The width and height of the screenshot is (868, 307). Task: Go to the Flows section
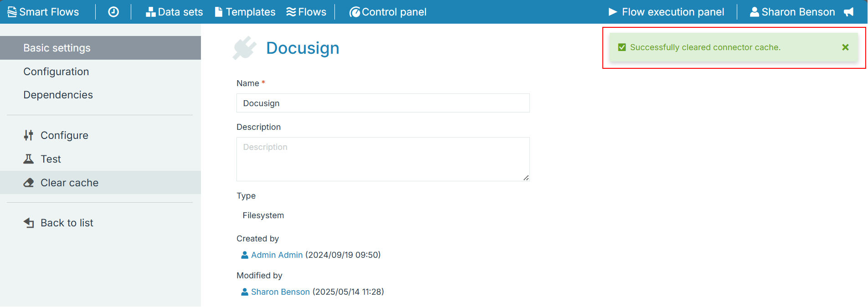click(x=306, y=12)
